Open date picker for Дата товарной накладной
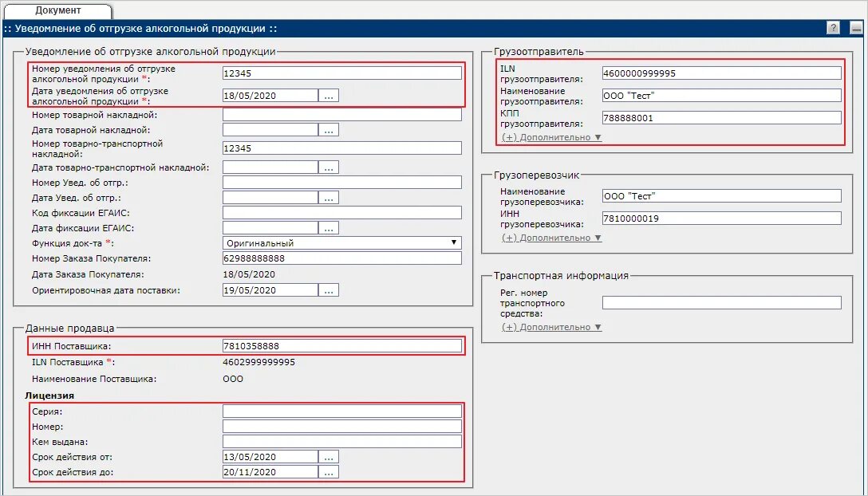868x496 pixels. point(329,130)
